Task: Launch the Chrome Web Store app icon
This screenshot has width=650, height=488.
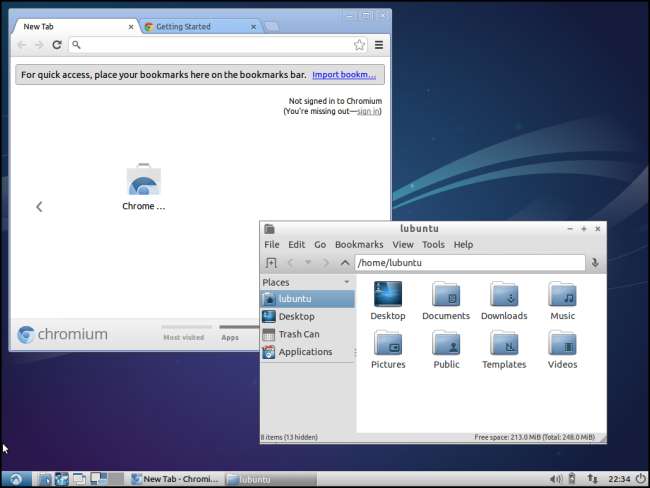Action: 143,185
